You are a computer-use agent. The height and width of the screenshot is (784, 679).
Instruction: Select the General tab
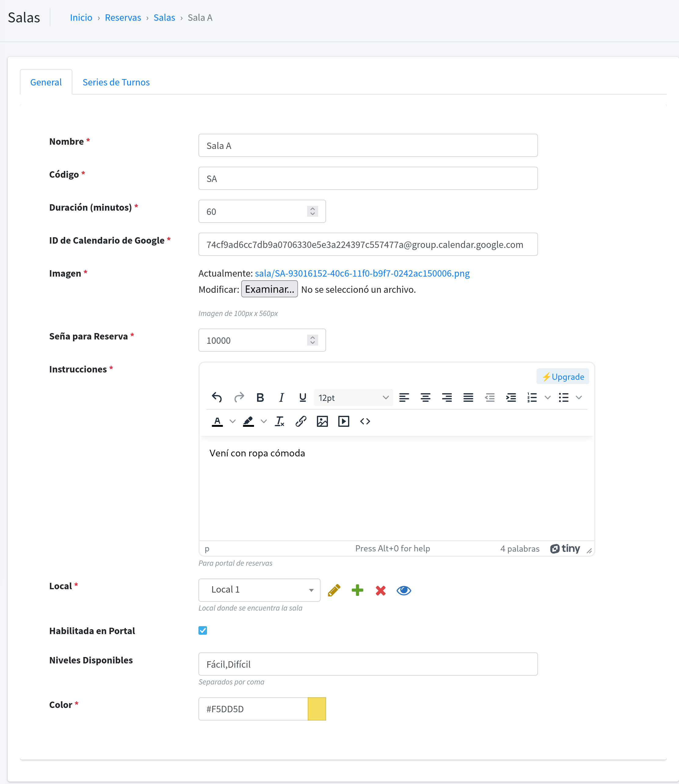(46, 82)
